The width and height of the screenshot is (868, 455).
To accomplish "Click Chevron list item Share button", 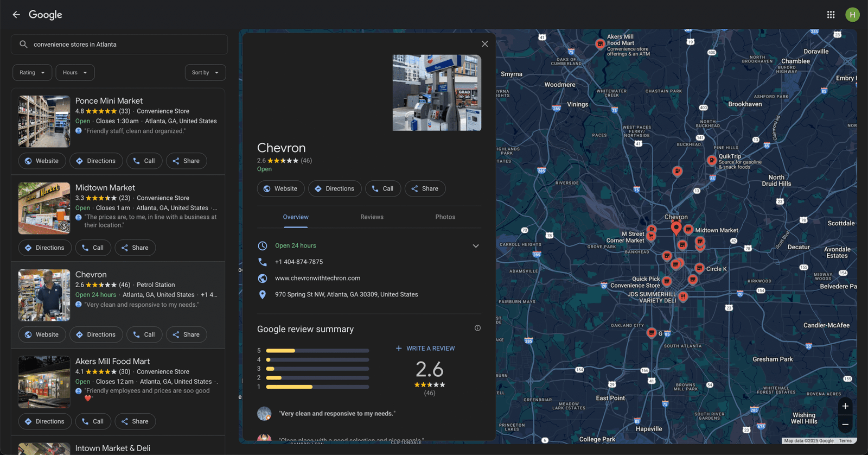I will pos(186,335).
